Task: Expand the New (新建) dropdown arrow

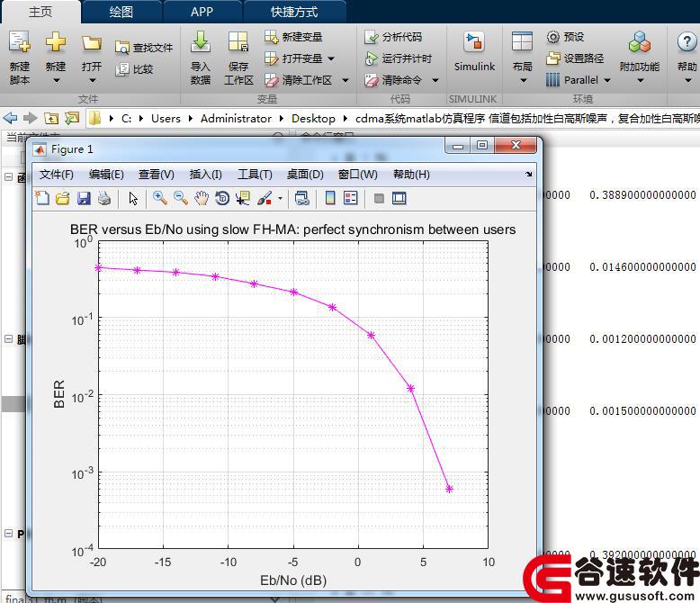Action: coord(57,81)
